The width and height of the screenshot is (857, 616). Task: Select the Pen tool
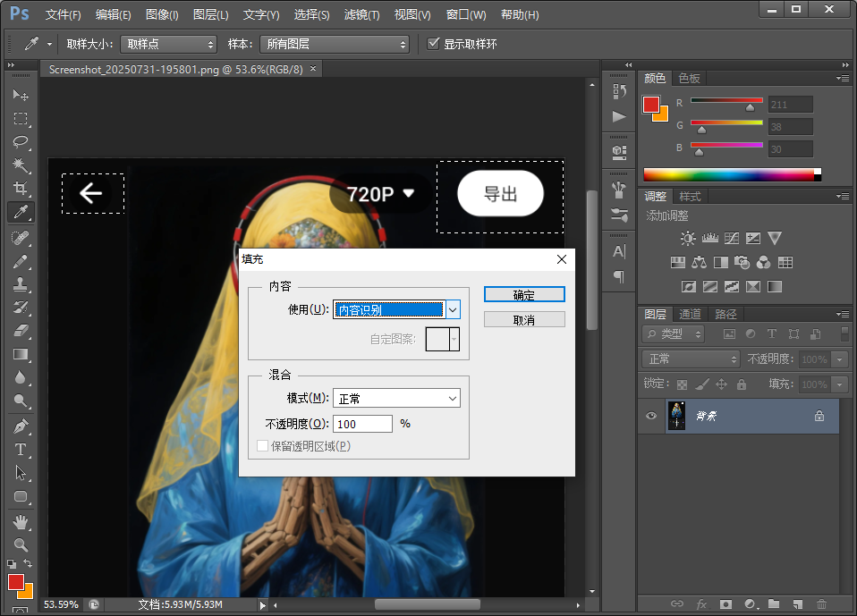tap(21, 426)
